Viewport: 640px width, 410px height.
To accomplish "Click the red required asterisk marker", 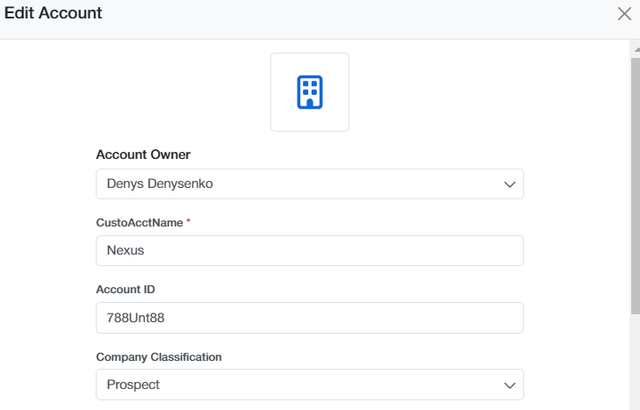I will click(x=188, y=221).
